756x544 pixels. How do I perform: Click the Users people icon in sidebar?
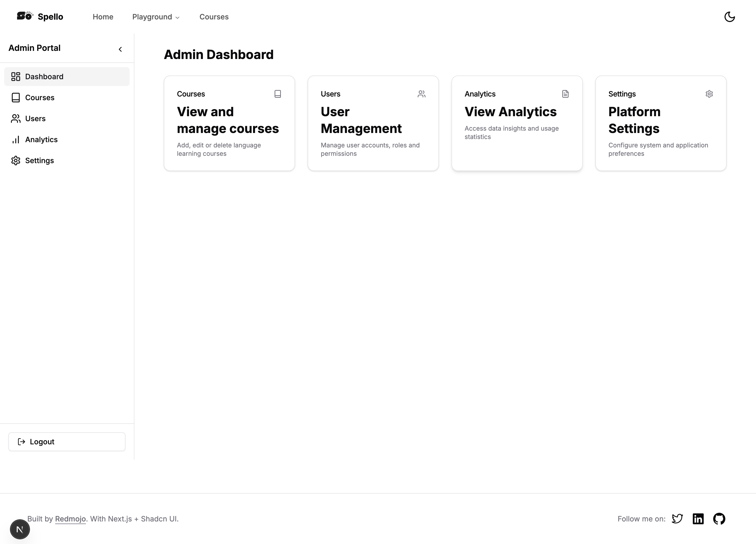pyautogui.click(x=16, y=119)
